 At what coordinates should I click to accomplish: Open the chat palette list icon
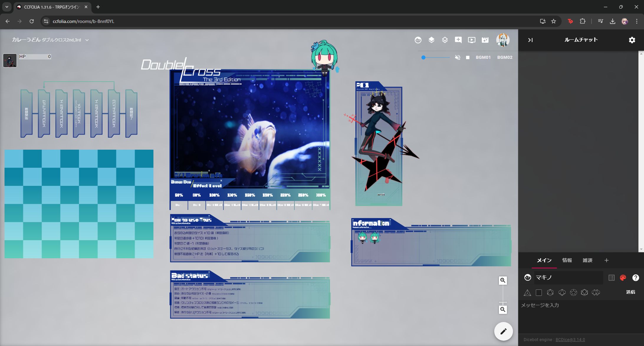click(x=612, y=278)
